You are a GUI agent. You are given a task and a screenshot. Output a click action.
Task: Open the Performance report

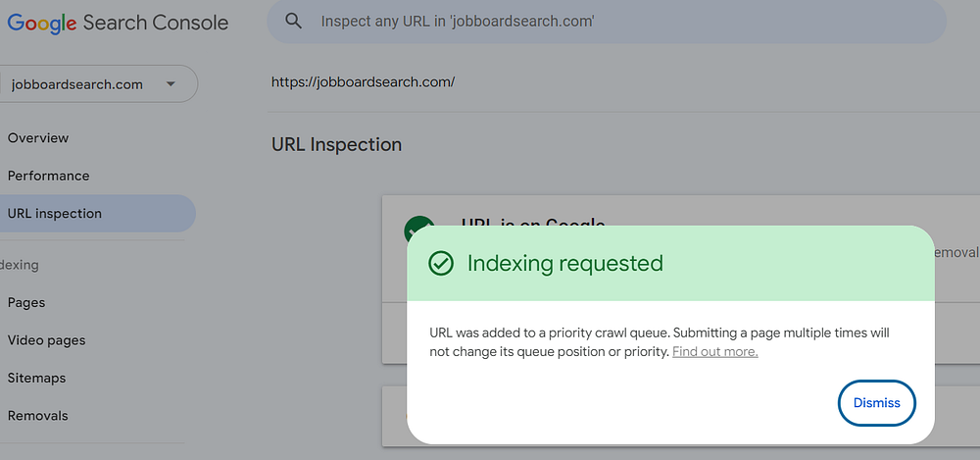coord(48,176)
